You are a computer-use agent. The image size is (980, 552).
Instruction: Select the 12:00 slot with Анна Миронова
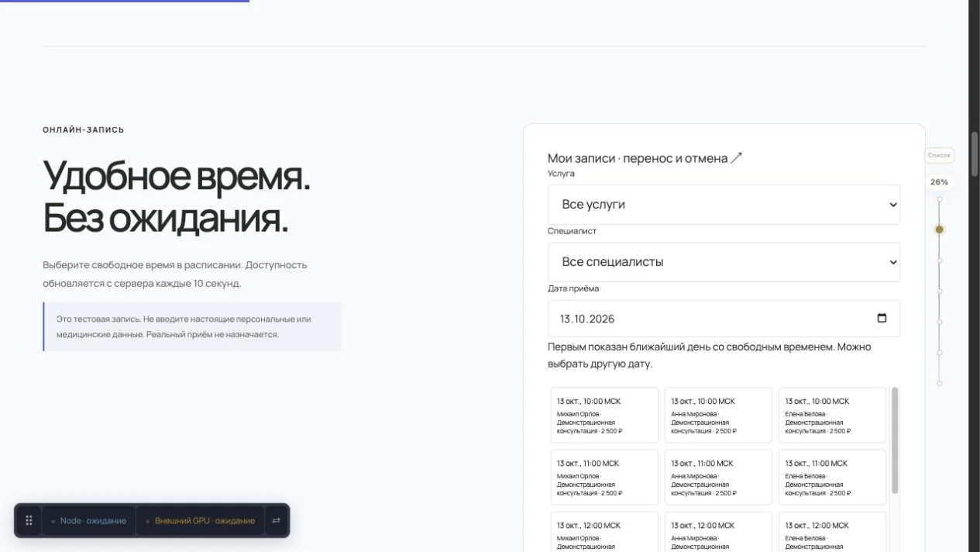click(x=718, y=532)
